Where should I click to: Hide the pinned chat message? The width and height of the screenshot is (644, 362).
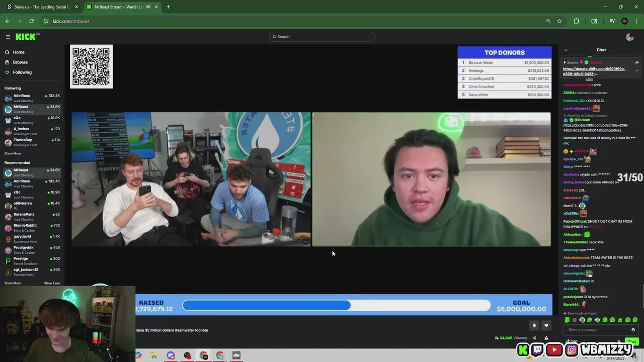click(x=636, y=62)
